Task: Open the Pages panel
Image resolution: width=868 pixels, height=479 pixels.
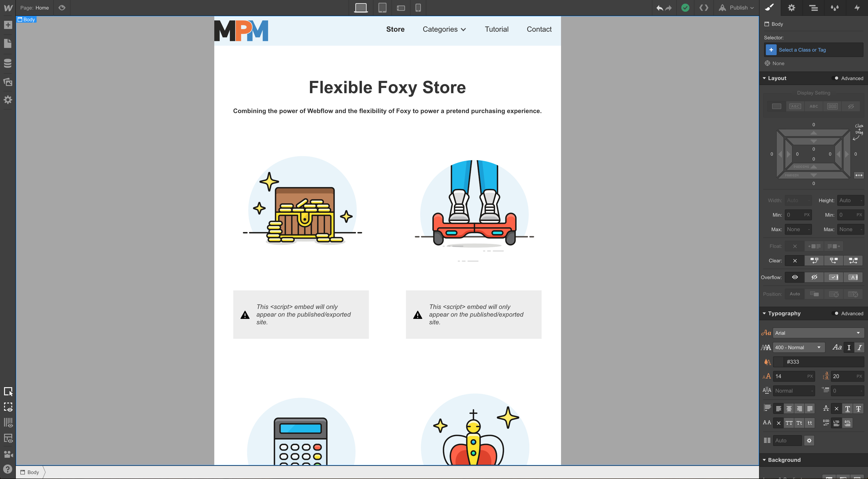Action: coord(8,43)
